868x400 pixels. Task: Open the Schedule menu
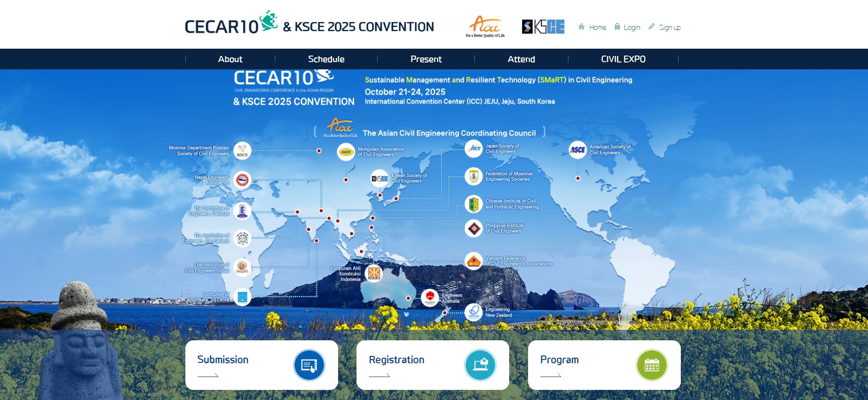coord(326,59)
